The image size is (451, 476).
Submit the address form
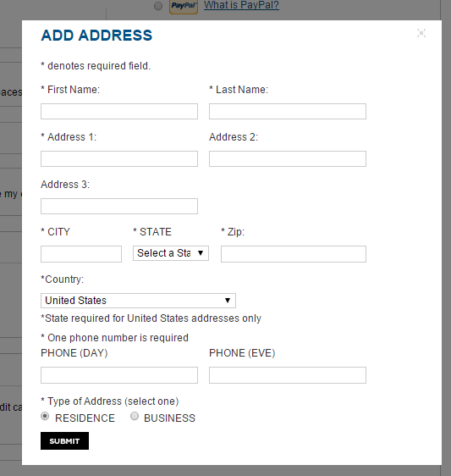(x=64, y=440)
